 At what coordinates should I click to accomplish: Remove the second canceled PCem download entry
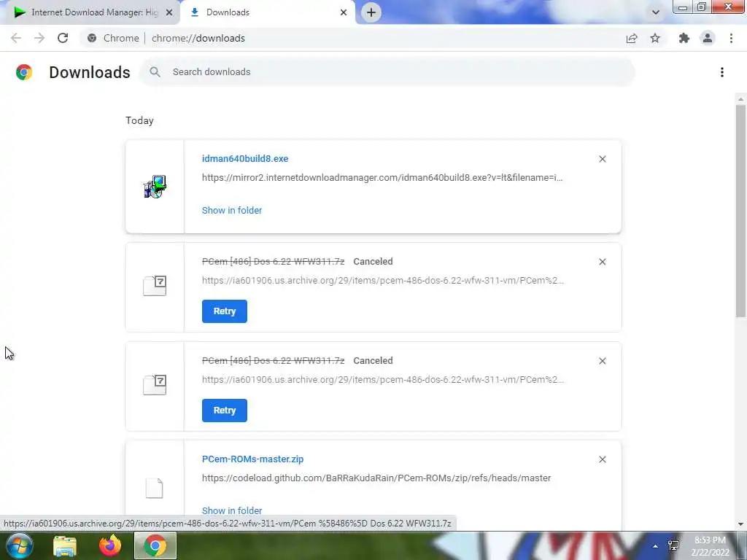pos(602,361)
